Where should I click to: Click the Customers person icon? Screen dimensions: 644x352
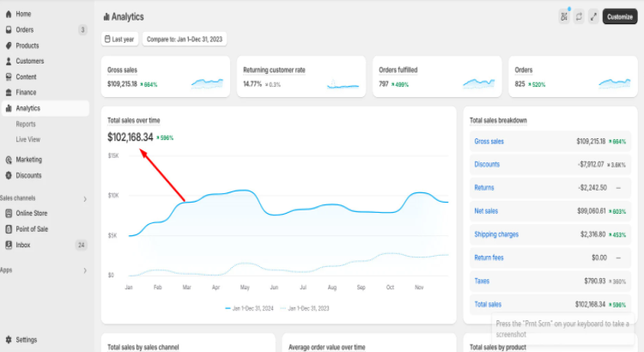pyautogui.click(x=9, y=61)
